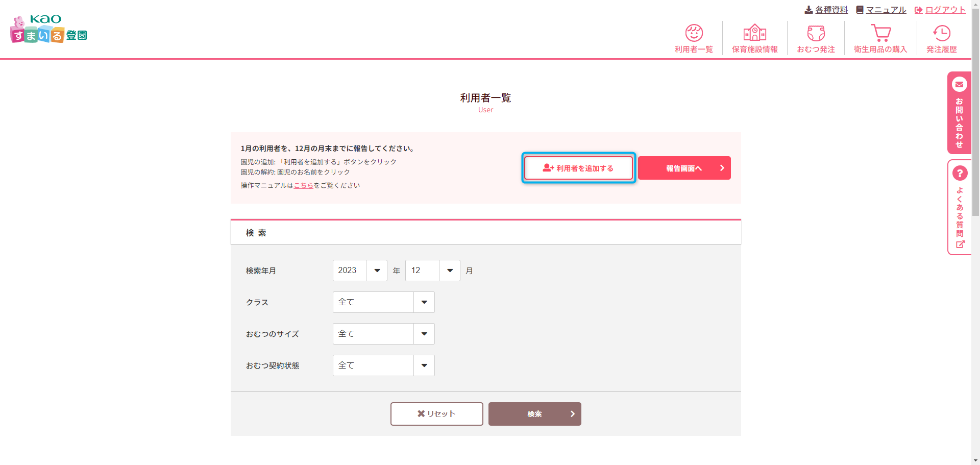Click external link icon under よくある質問

(960, 244)
